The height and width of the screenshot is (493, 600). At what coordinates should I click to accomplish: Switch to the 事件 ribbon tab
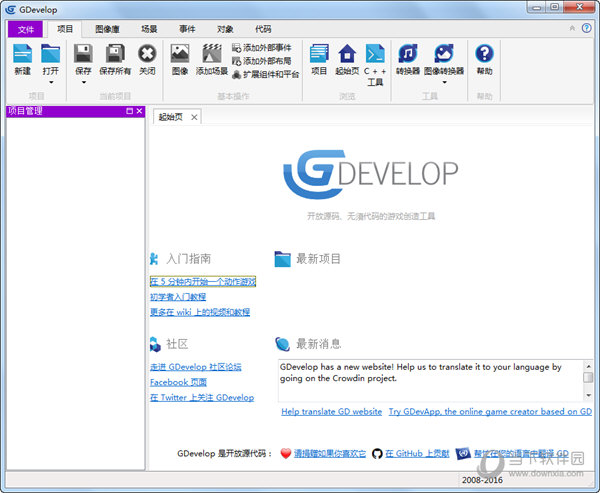pos(187,29)
